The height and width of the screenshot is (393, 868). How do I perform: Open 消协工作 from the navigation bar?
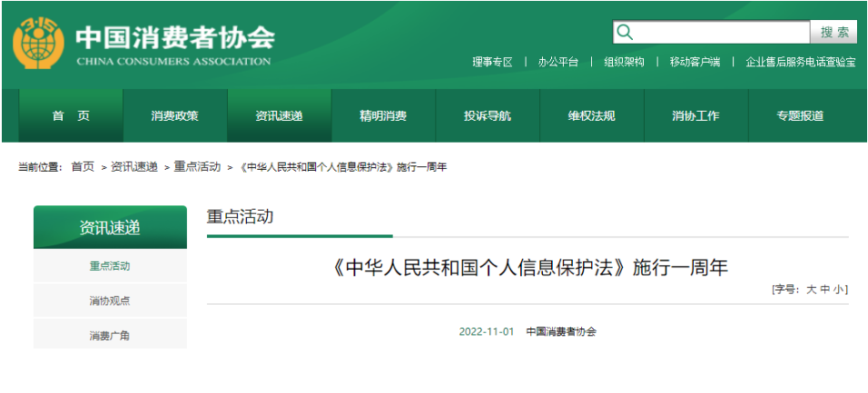click(695, 116)
